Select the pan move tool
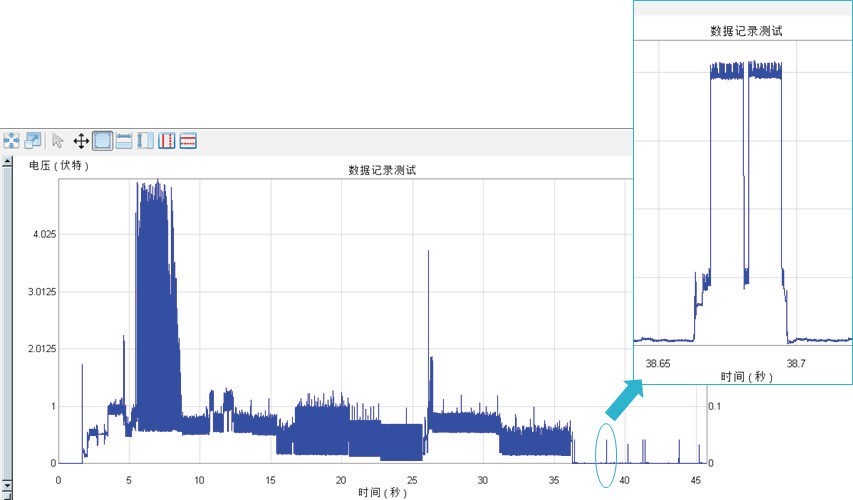This screenshot has height=500, width=853. (81, 141)
